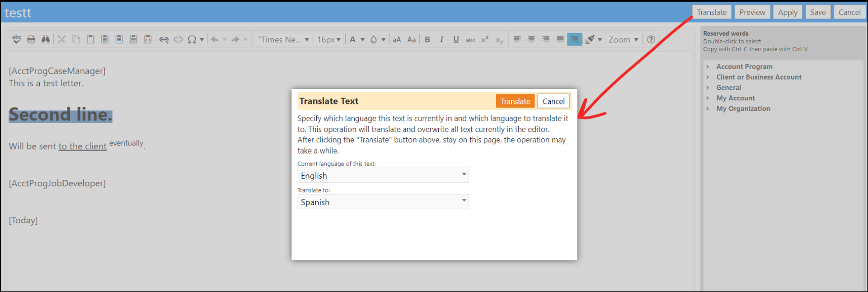Expand the General reserved words node

708,88
